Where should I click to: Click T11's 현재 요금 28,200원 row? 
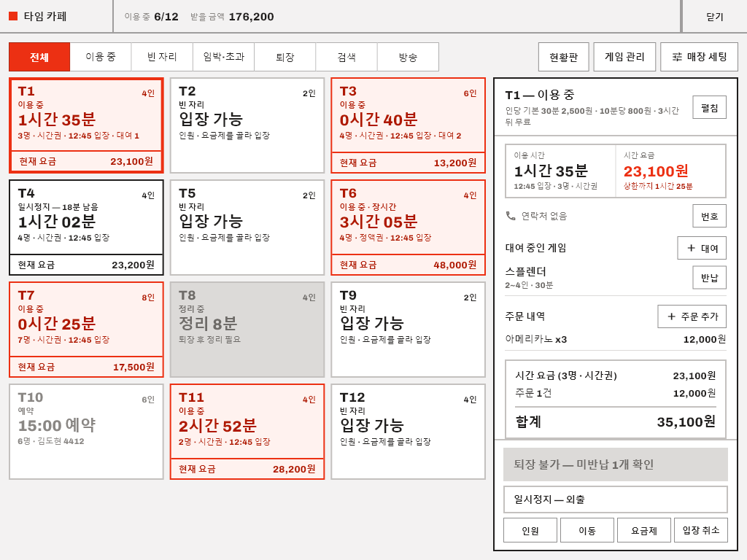[247, 469]
